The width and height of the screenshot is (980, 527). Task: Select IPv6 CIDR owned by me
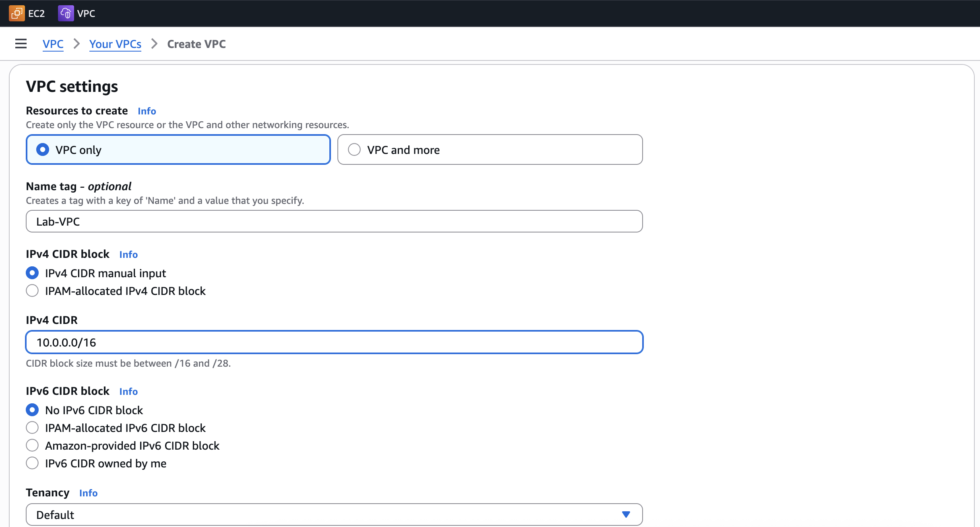point(32,463)
